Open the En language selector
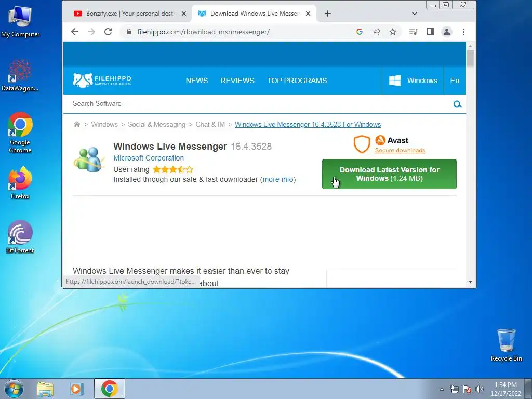The width and height of the screenshot is (532, 399). coord(455,81)
